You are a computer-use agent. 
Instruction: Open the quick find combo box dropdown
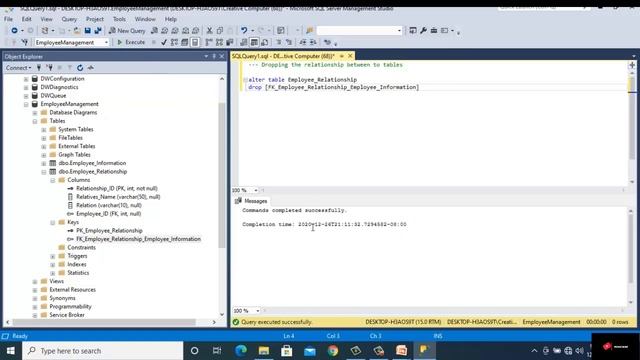399,31
